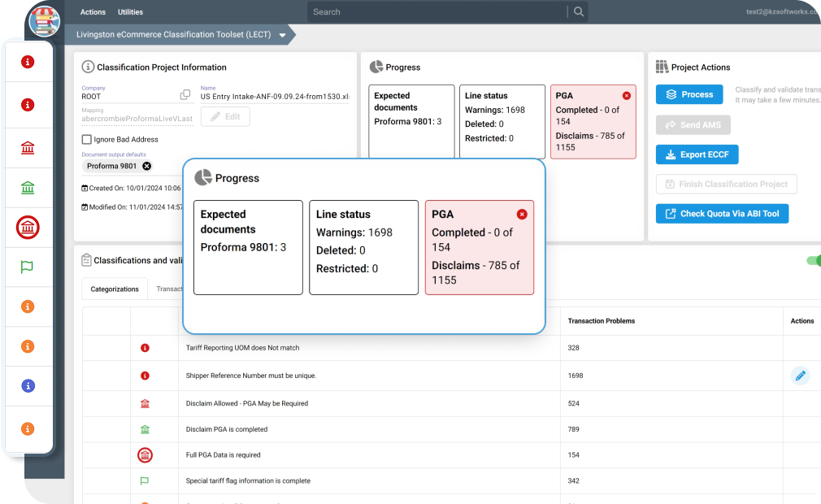
Task: Click the Process button
Action: [689, 94]
